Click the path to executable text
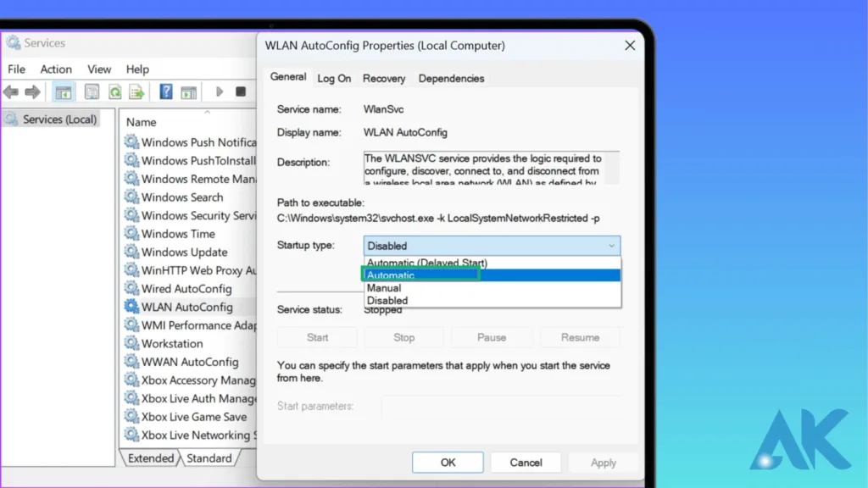Viewport: 868px width, 488px height. (438, 218)
